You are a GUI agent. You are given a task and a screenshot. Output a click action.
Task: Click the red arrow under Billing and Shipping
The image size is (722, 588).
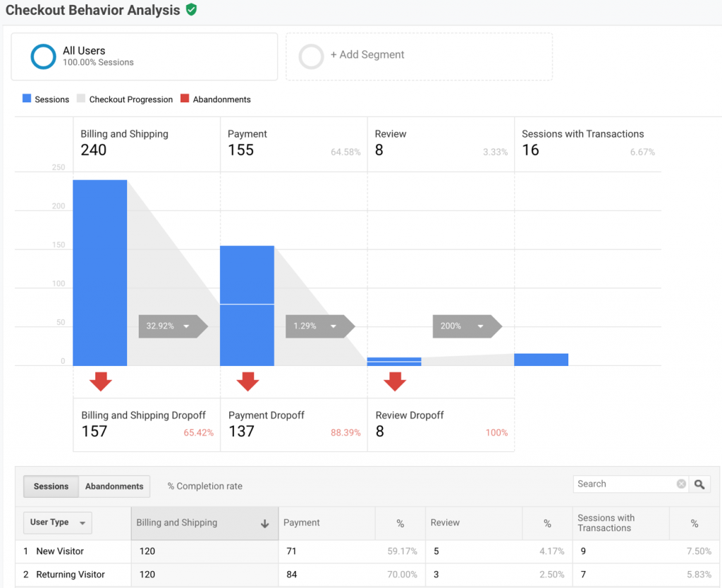click(100, 381)
